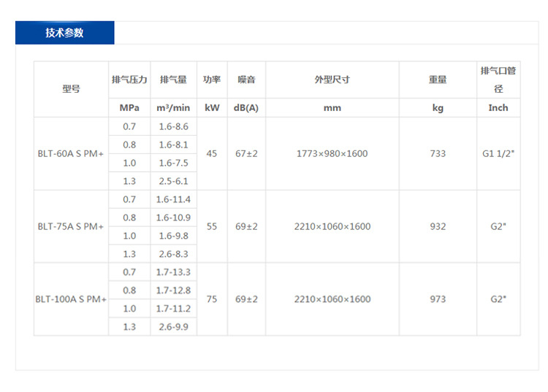Click G2" pipe diameter in BLT-100A row

(x=498, y=299)
